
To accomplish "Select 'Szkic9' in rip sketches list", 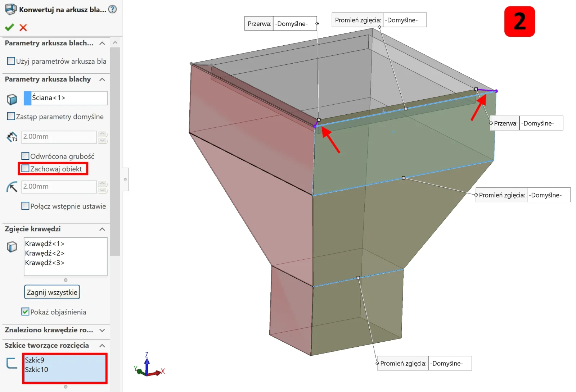I will click(x=35, y=360).
